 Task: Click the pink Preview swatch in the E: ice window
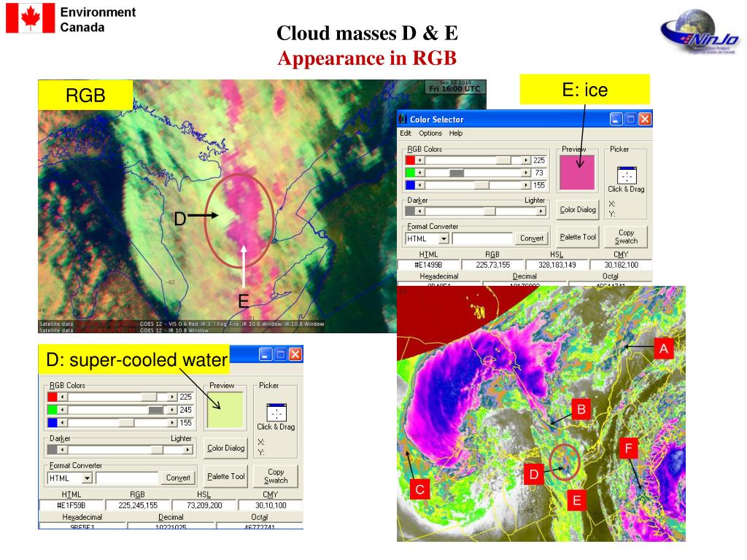pyautogui.click(x=577, y=172)
